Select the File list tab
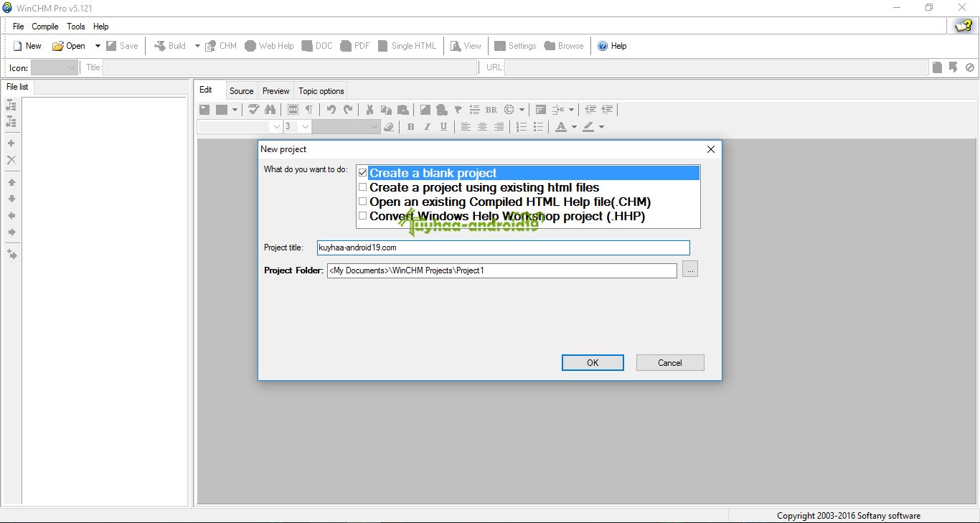The height and width of the screenshot is (523, 980). [x=17, y=87]
